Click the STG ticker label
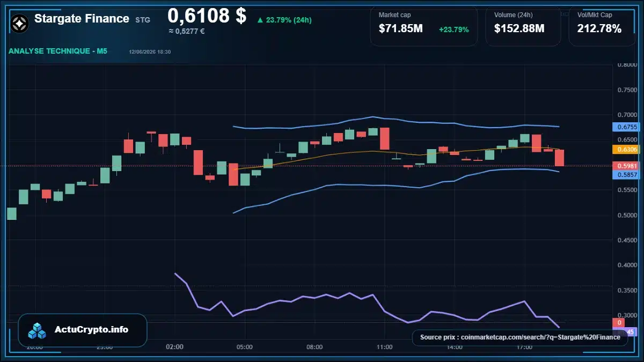This screenshot has width=644, height=362. 143,20
